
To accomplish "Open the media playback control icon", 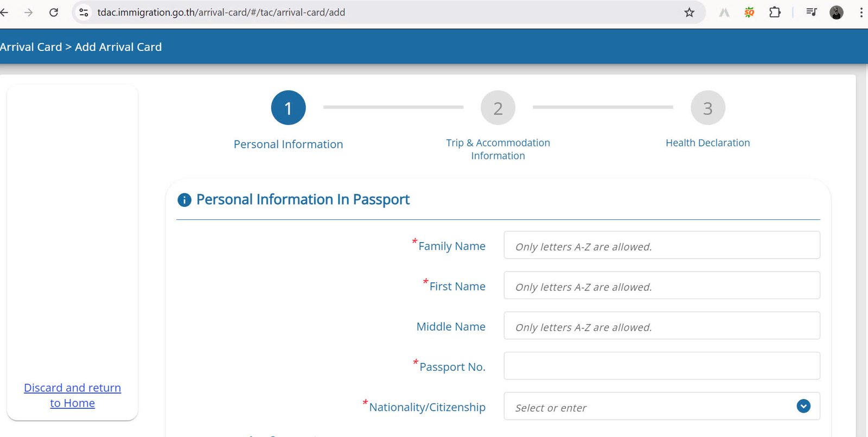I will (x=811, y=12).
